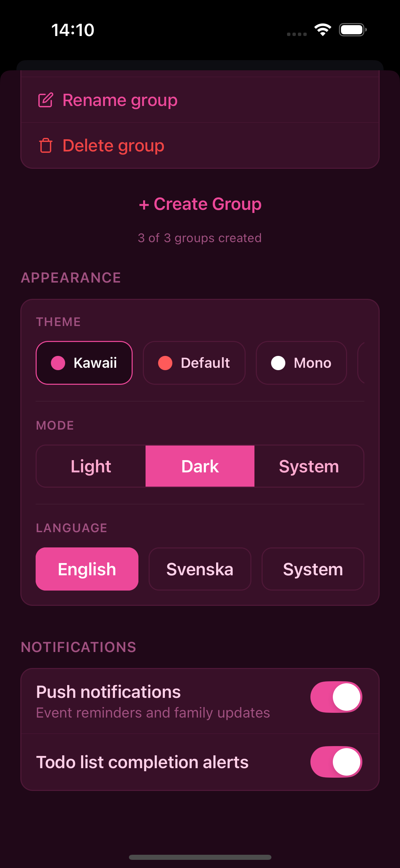Select the System mode option

[x=309, y=466]
